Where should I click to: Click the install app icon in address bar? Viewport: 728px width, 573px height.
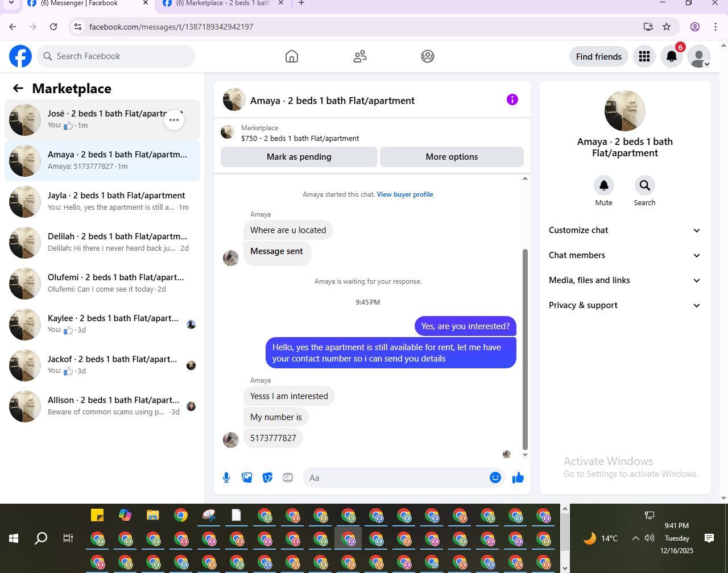648,27
